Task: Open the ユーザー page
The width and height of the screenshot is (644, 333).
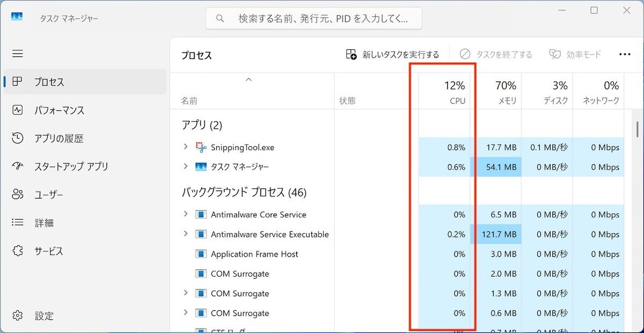Action: [x=85, y=194]
